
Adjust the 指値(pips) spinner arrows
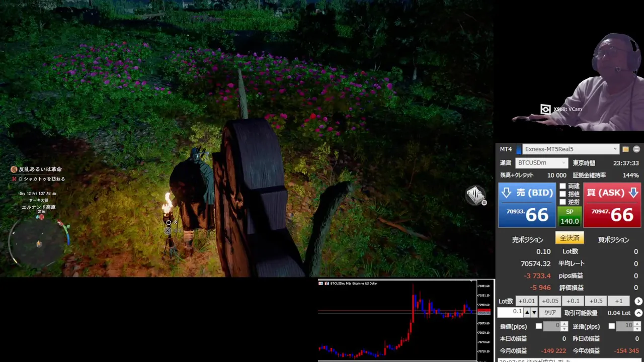tap(564, 326)
